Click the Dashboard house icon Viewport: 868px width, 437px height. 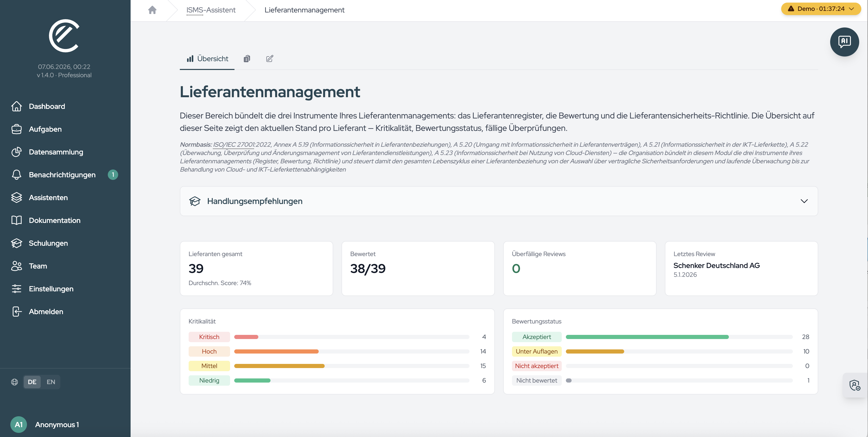[17, 106]
